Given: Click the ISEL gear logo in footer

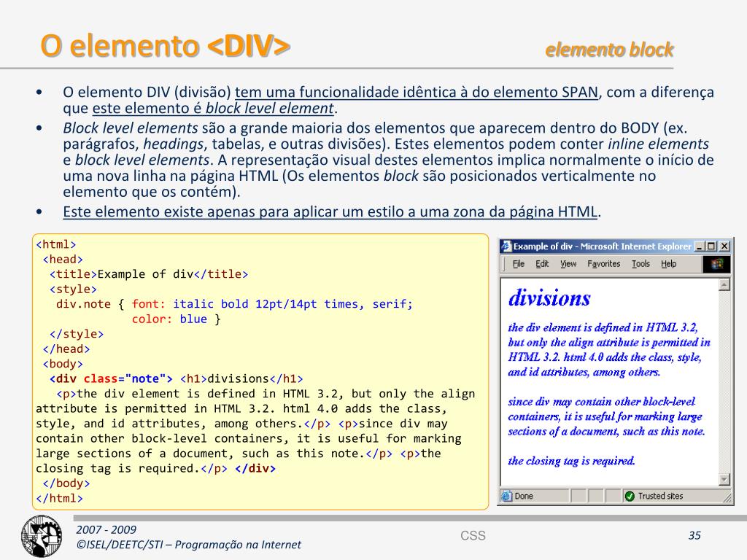Looking at the screenshot, I should pyautogui.click(x=42, y=537).
